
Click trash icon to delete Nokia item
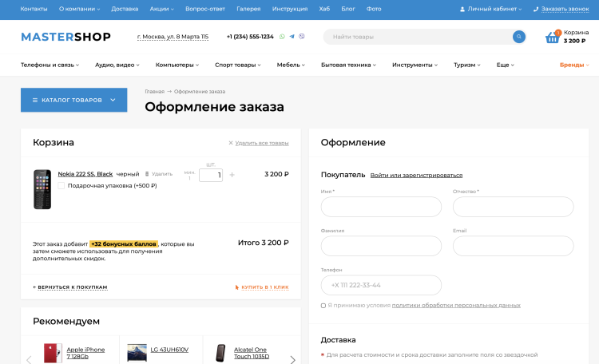tap(147, 174)
